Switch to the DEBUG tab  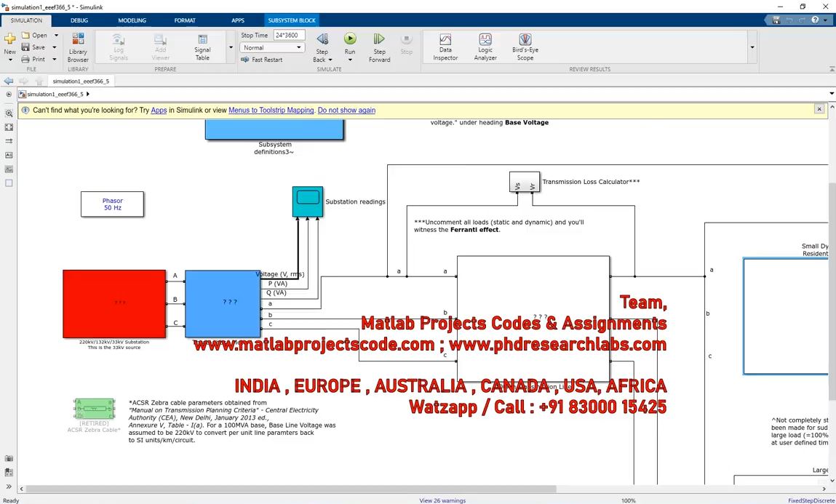79,20
